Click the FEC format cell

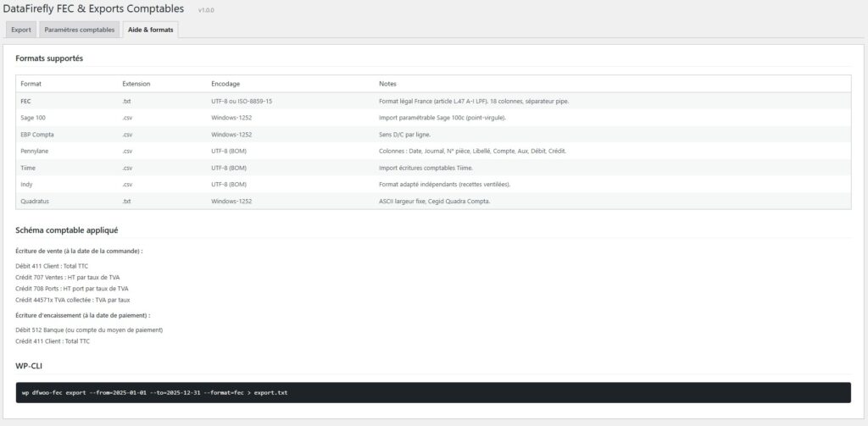(x=25, y=102)
